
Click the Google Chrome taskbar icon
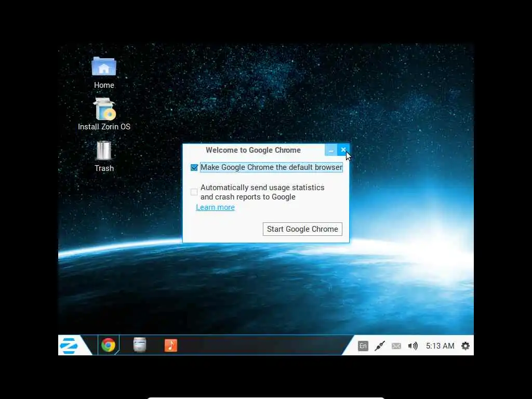pyautogui.click(x=108, y=345)
